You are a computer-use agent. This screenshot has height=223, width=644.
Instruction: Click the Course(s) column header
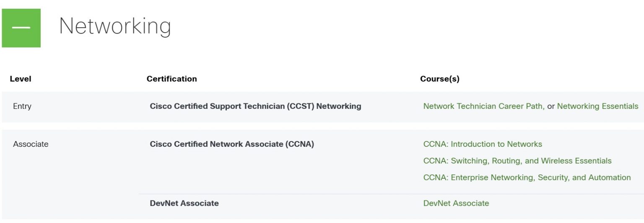439,79
